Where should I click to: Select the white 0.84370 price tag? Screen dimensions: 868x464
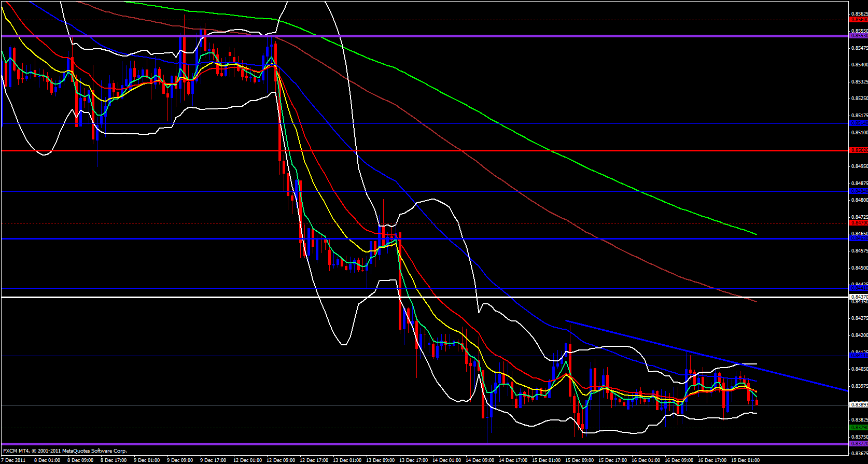point(858,297)
